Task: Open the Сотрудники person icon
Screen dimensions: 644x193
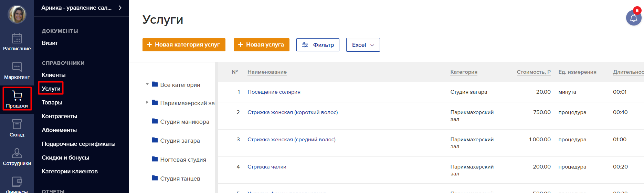Action: click(x=17, y=153)
